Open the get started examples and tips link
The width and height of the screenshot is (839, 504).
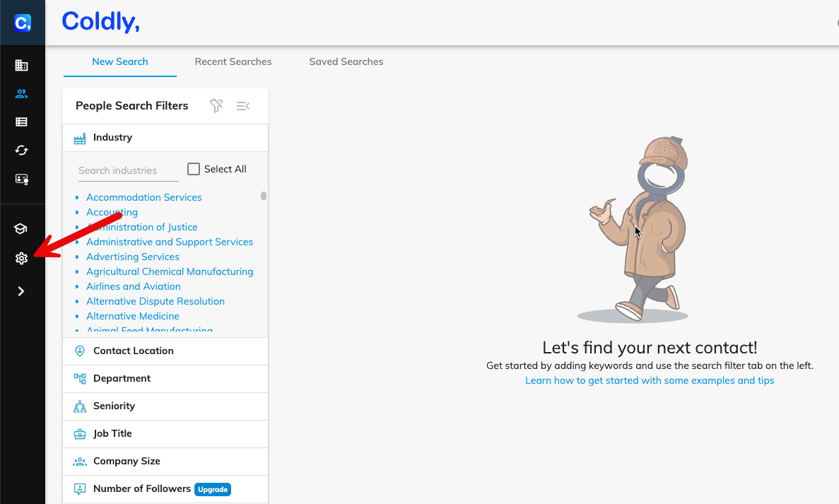(x=650, y=380)
